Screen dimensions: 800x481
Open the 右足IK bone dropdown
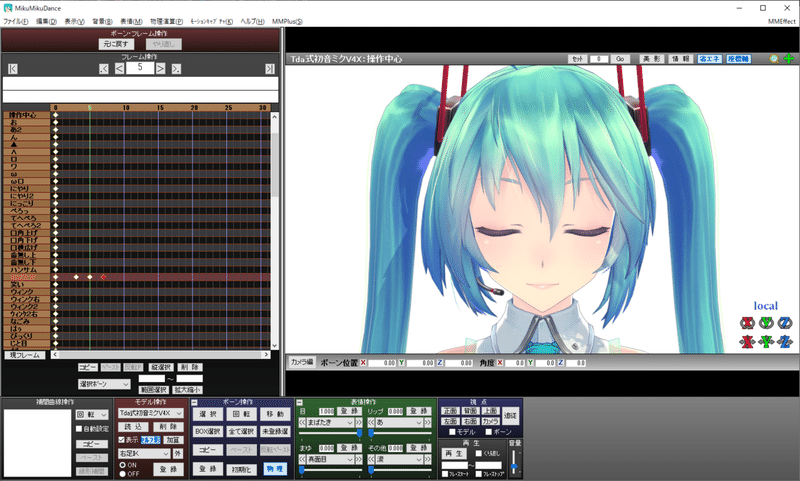click(144, 453)
